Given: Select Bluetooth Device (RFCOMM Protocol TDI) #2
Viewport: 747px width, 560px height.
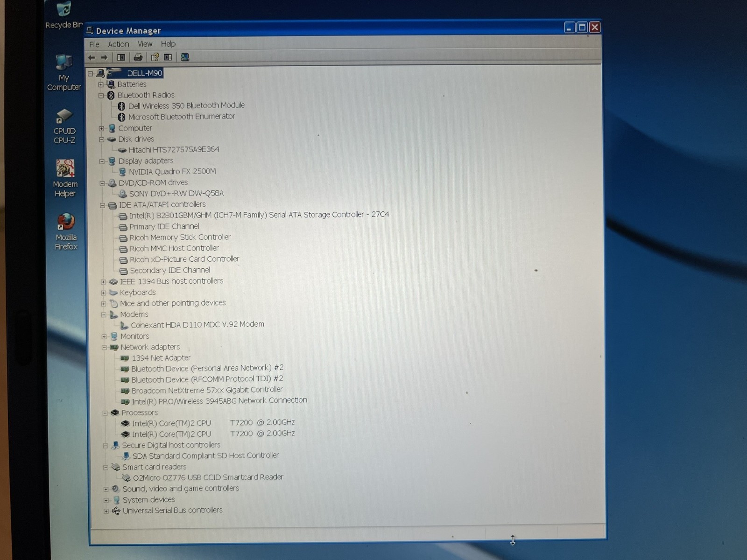Looking at the screenshot, I should tap(207, 379).
